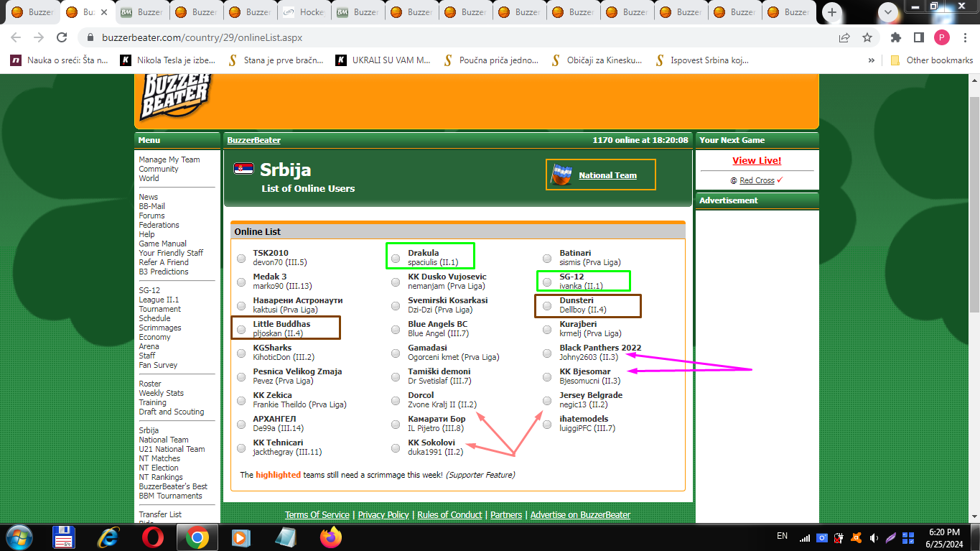Image resolution: width=980 pixels, height=551 pixels.
Task: Open the Privacy Policy footer link
Action: point(383,514)
